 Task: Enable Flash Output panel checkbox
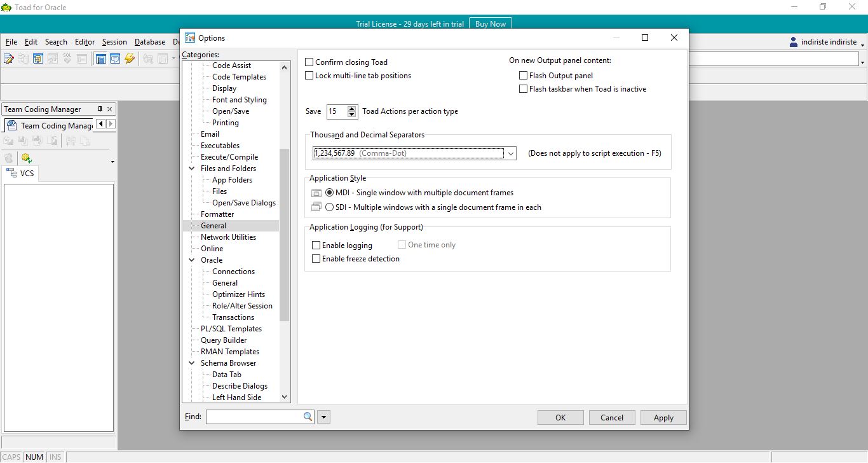pyautogui.click(x=524, y=75)
